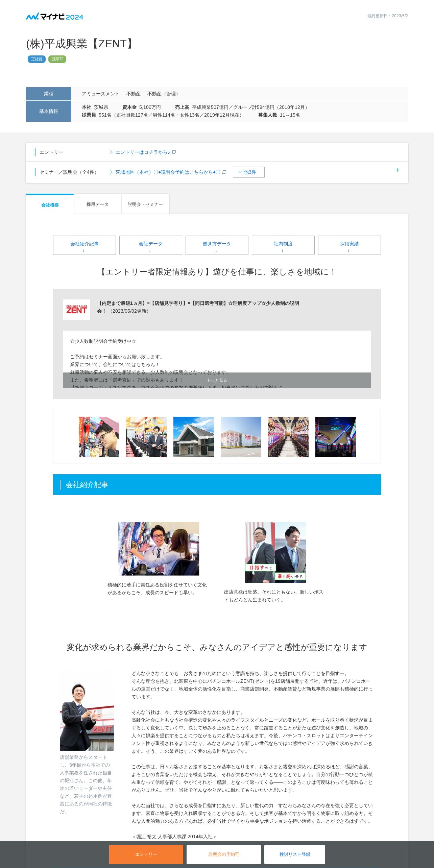Click the 会社紹介記事 blue section heading
Image resolution: width=434 pixels, height=868 pixels.
point(217,485)
